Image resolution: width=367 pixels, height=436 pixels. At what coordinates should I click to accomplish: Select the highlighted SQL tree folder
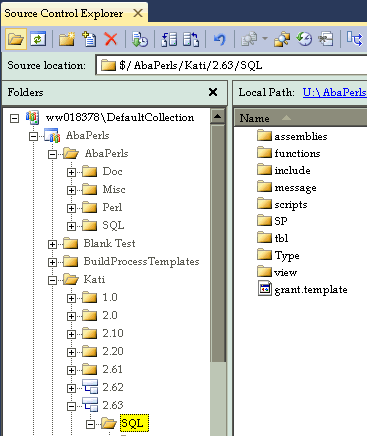pos(134,423)
